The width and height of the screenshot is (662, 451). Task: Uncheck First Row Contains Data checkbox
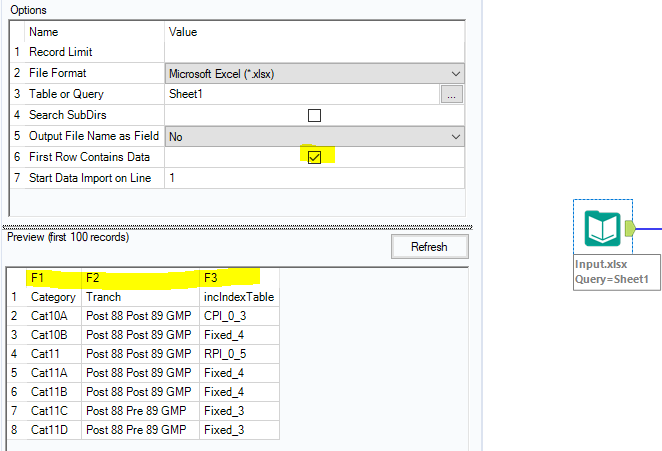pyautogui.click(x=314, y=157)
